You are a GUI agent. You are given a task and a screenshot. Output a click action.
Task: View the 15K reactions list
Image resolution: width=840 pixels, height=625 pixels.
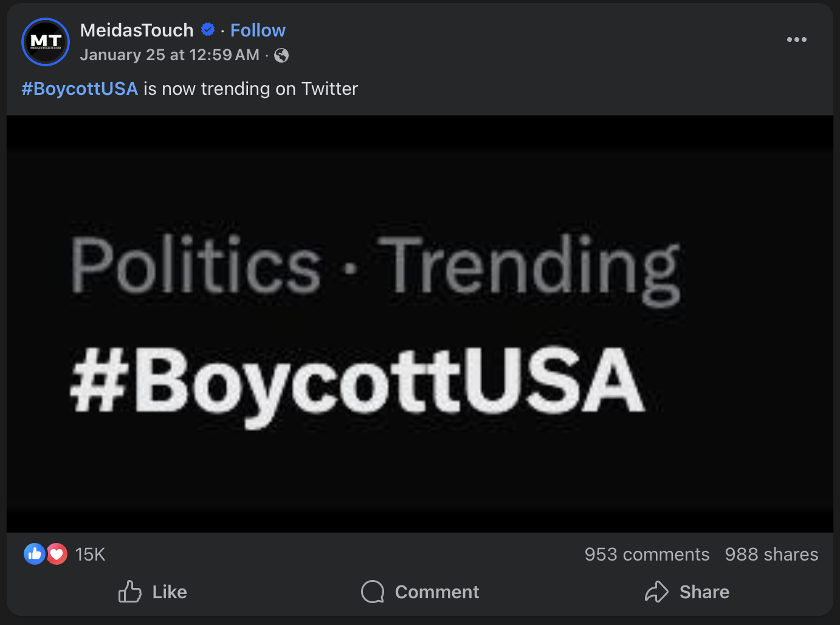[90, 554]
